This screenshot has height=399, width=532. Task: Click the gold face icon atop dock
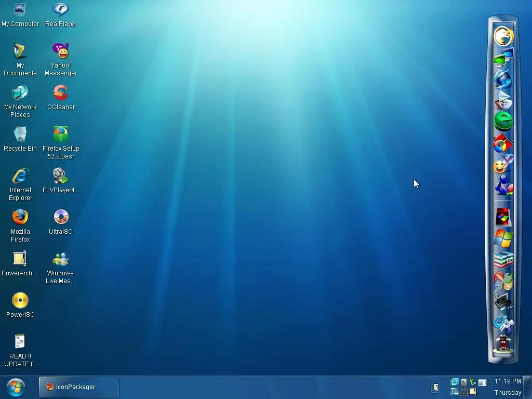[503, 36]
